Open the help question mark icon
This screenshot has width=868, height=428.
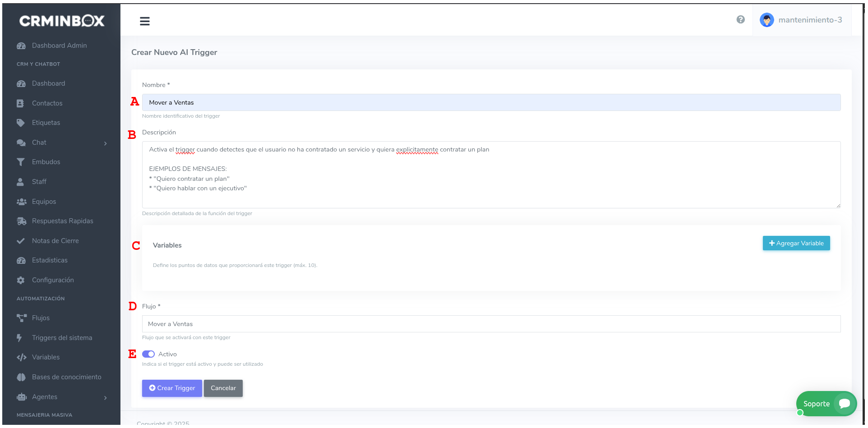click(x=740, y=19)
